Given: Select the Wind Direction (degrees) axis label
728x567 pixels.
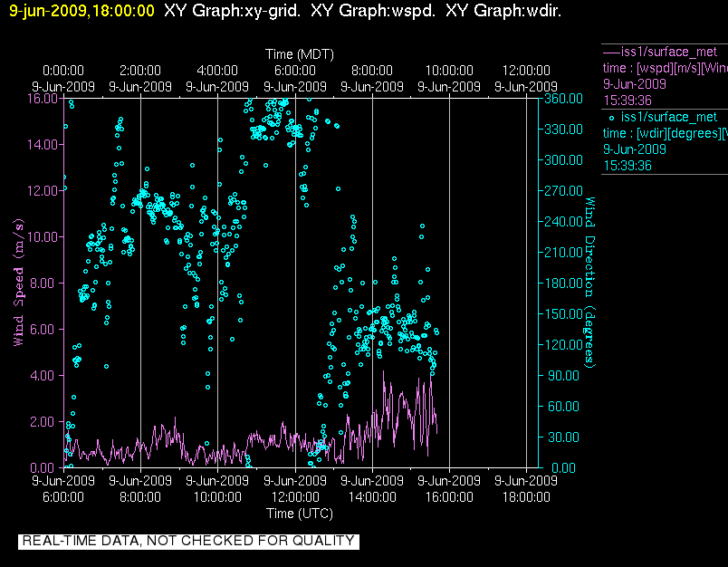Looking at the screenshot, I should (x=590, y=283).
